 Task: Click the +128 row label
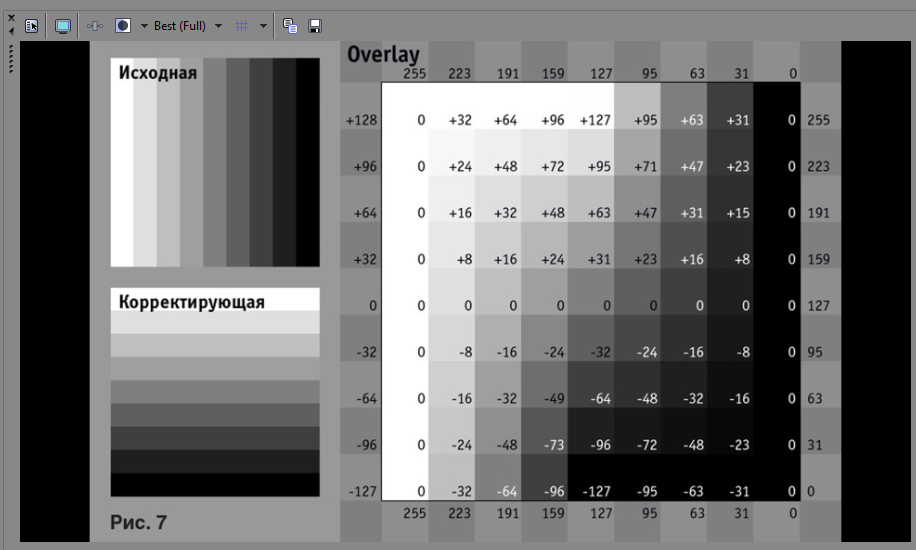tap(362, 120)
